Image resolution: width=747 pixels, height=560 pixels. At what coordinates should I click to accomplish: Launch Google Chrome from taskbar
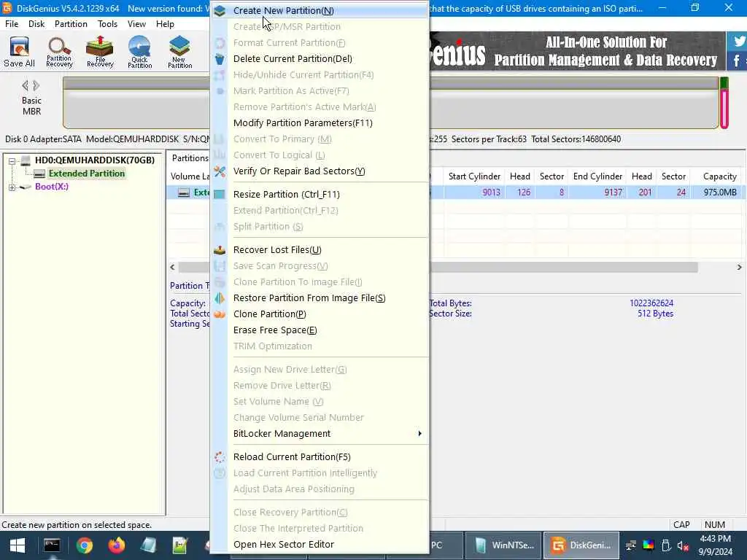(85, 545)
